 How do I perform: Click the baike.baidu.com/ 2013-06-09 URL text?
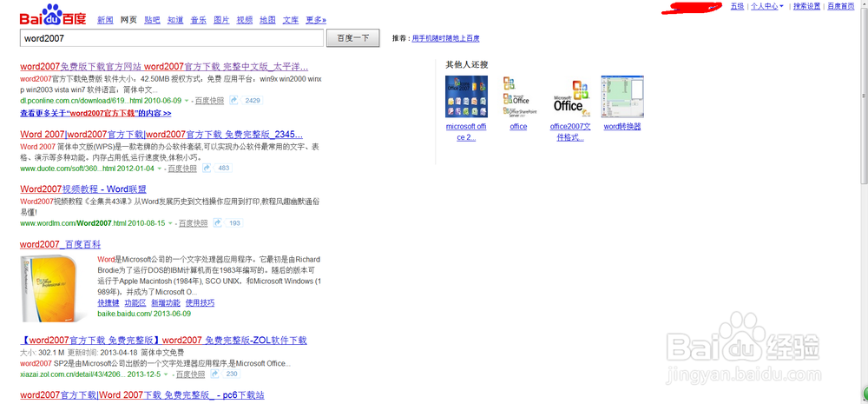point(144,314)
